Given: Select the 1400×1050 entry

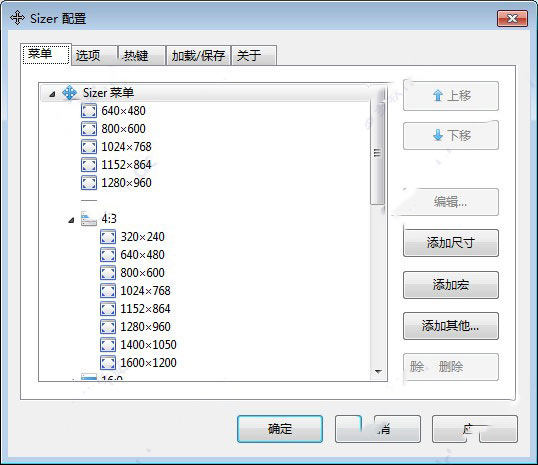Looking at the screenshot, I should click(x=148, y=345).
